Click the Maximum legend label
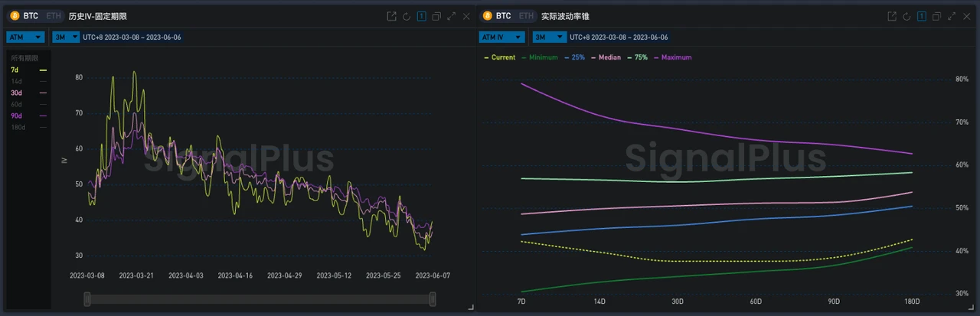Viewport: 980px width, 316px height. point(676,57)
